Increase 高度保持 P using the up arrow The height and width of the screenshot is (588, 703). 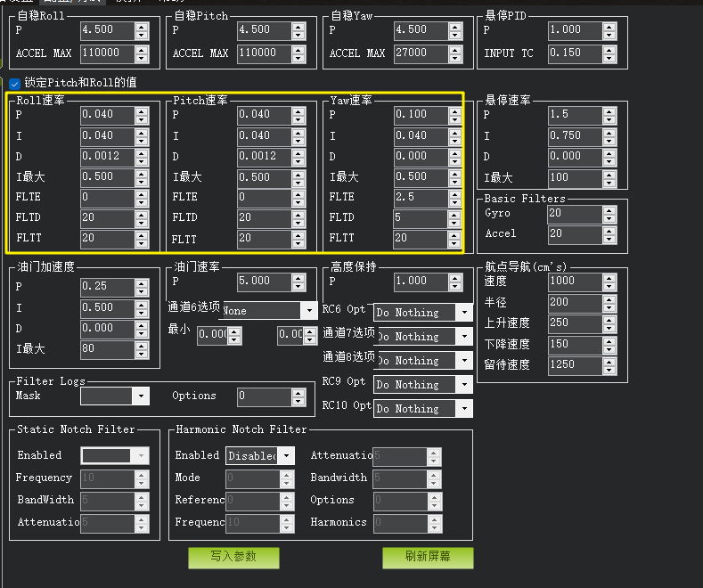pos(455,276)
